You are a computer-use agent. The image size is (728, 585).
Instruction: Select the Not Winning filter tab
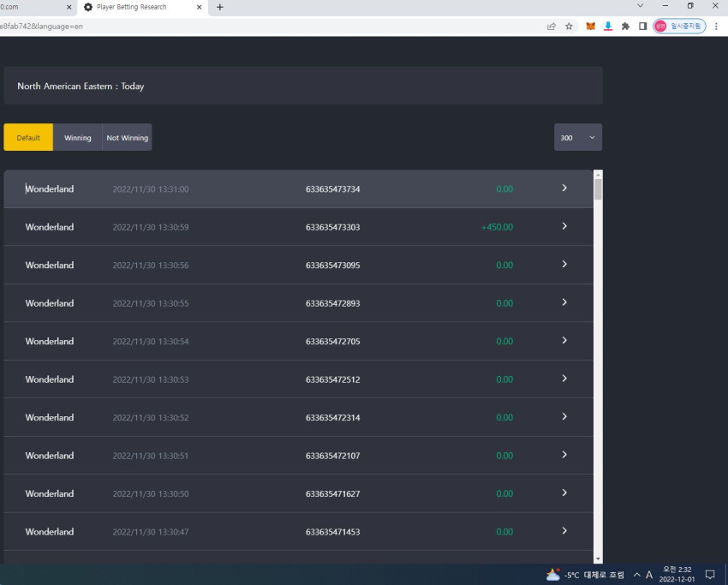click(x=128, y=137)
